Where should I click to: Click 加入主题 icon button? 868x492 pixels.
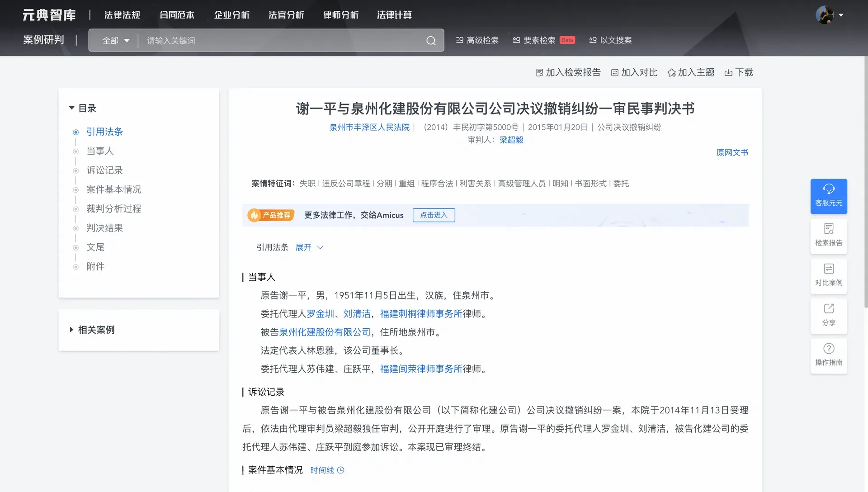point(691,72)
